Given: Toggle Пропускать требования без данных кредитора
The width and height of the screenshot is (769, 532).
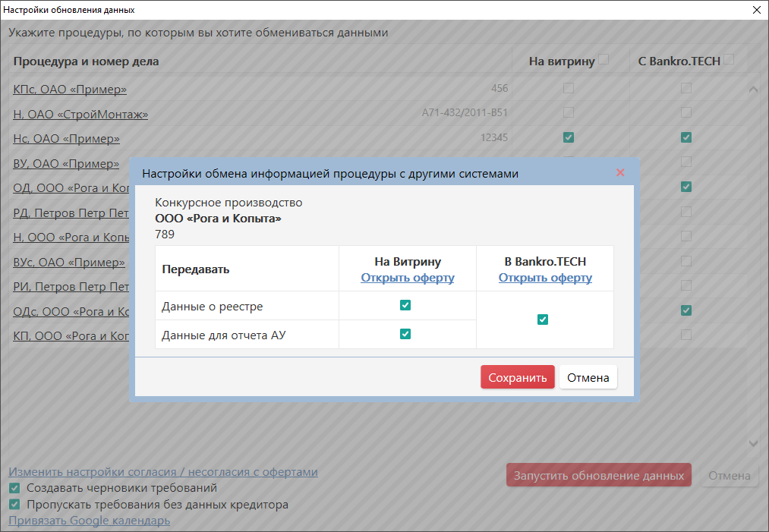Looking at the screenshot, I should pyautogui.click(x=14, y=505).
